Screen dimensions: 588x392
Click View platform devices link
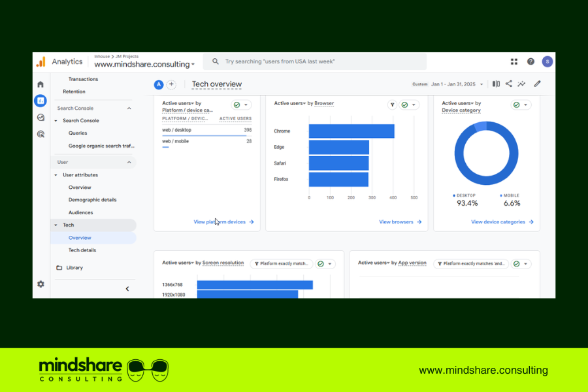point(223,222)
